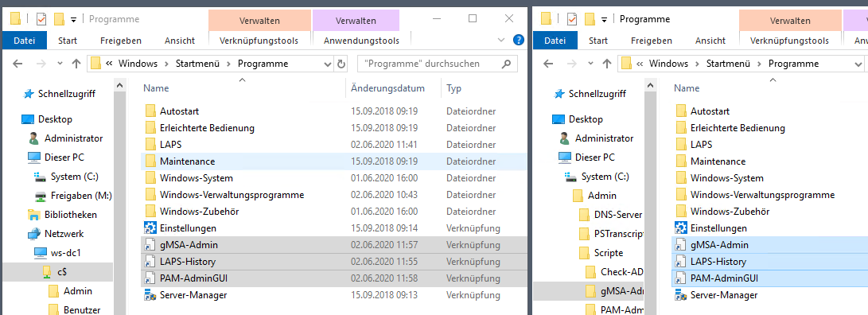The height and width of the screenshot is (315, 868).
Task: Sort by Typ column header
Action: click(454, 88)
